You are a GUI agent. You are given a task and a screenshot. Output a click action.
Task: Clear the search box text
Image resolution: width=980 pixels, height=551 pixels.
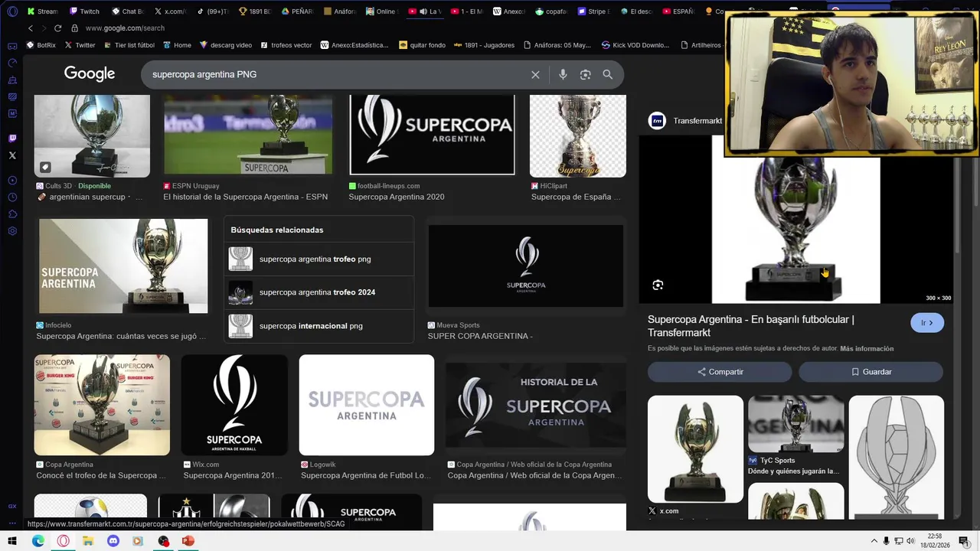click(535, 74)
